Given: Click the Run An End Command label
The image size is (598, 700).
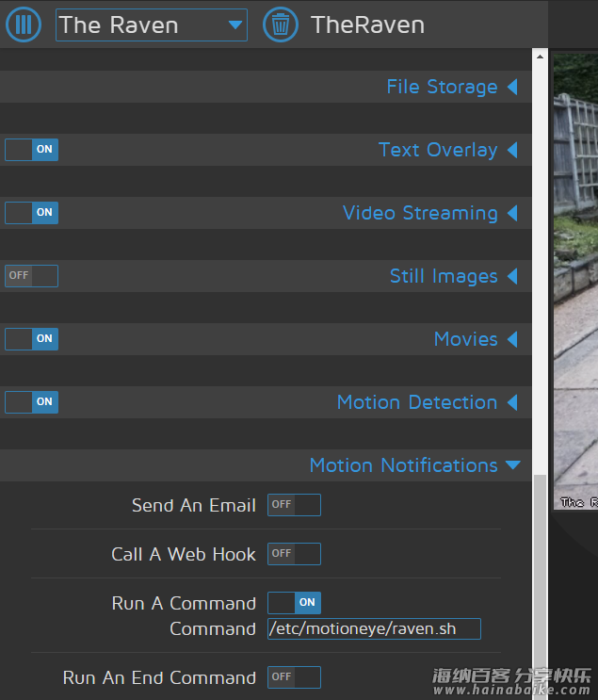Looking at the screenshot, I should (159, 677).
